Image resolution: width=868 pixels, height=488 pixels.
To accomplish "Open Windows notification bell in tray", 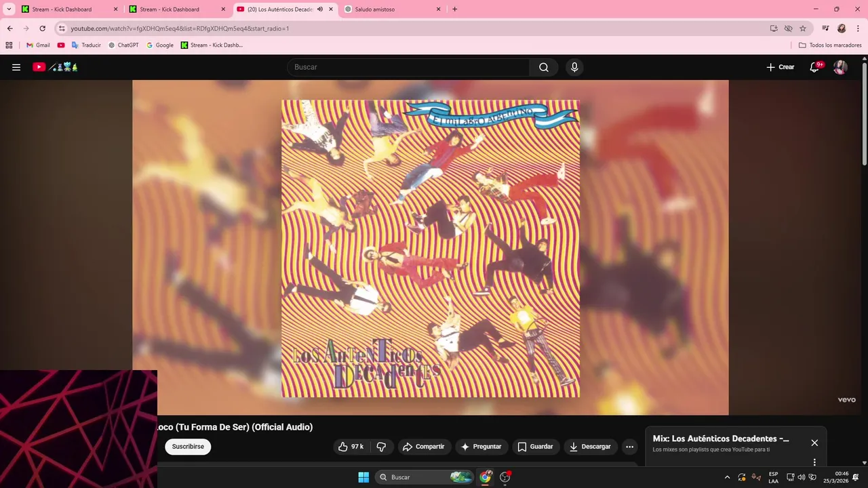I will 856,477.
